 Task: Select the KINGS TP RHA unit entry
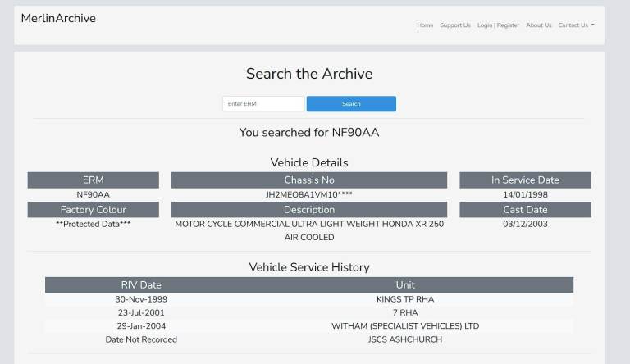[405, 299]
